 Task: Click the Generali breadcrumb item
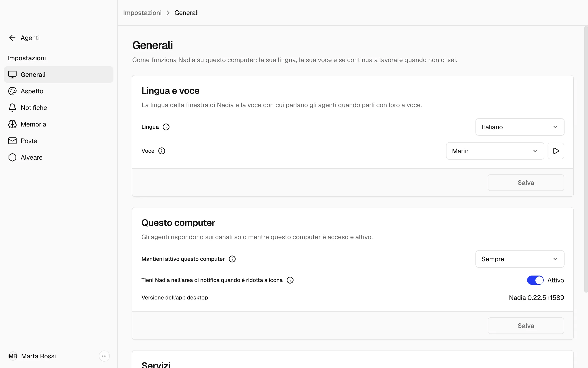click(186, 13)
